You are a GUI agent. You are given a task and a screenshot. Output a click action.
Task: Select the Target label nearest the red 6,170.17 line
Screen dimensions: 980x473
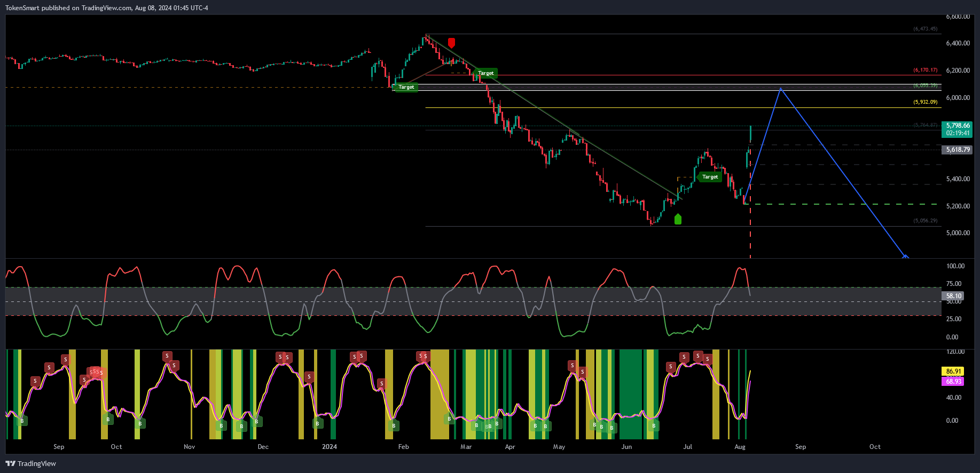point(485,73)
